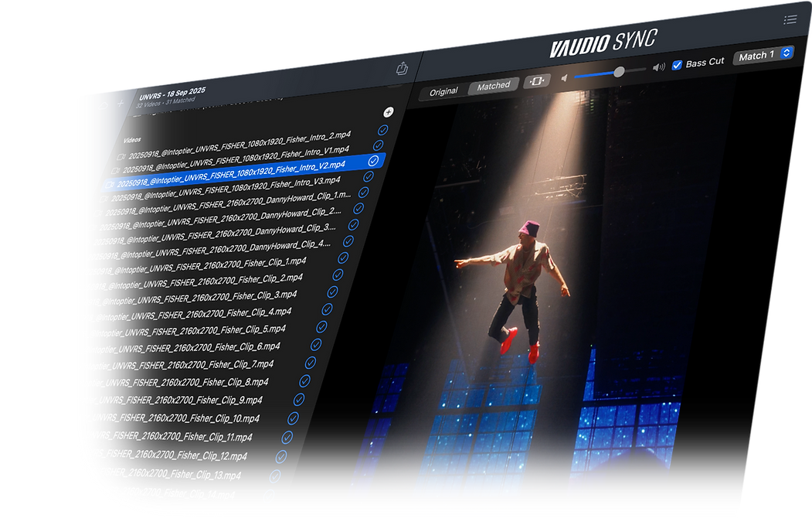Click the white plus circle above the video list
This screenshot has width=812, height=532.
389,112
